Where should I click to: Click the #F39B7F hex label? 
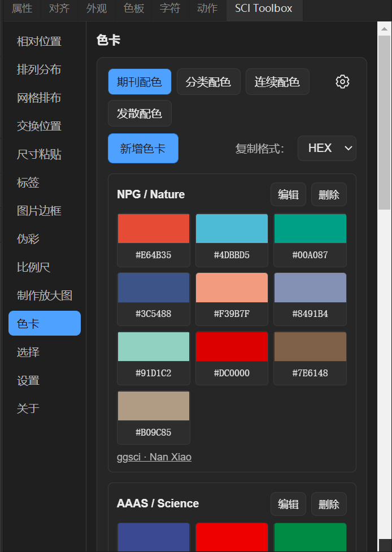coord(232,314)
